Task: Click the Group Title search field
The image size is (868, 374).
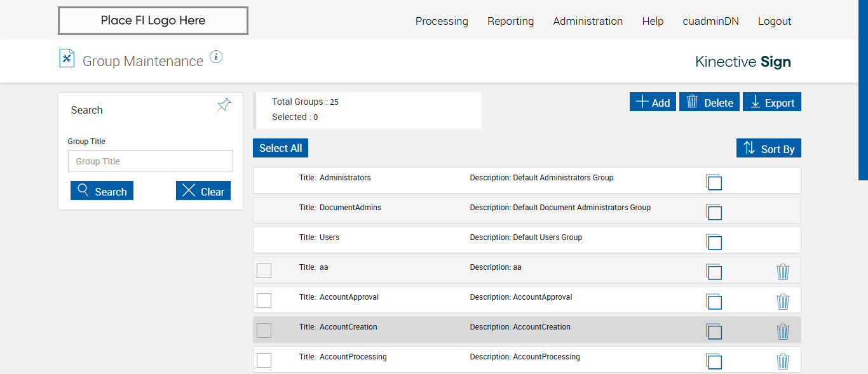Action: coord(151,161)
